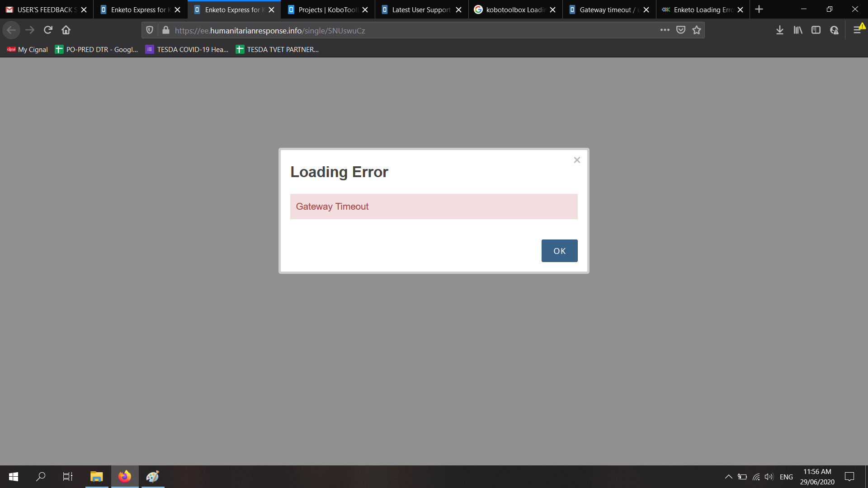
Task: Click the back navigation arrow
Action: (x=11, y=30)
